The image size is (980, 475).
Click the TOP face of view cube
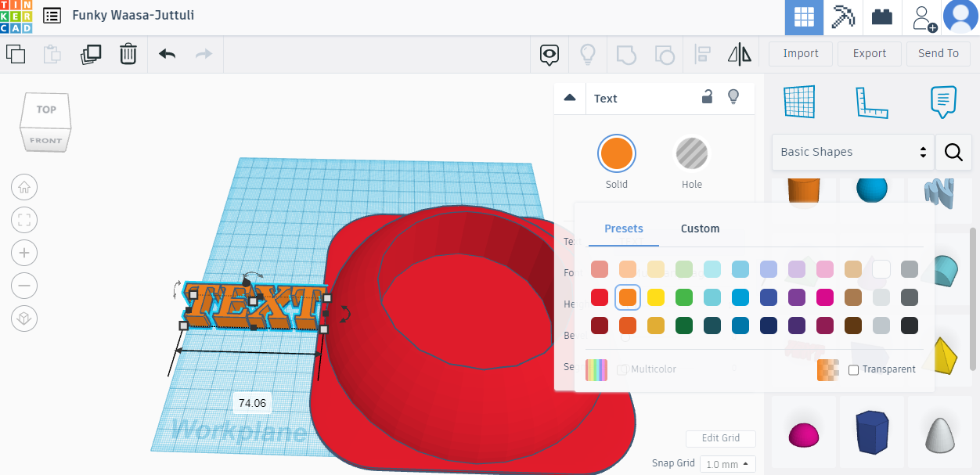point(46,110)
